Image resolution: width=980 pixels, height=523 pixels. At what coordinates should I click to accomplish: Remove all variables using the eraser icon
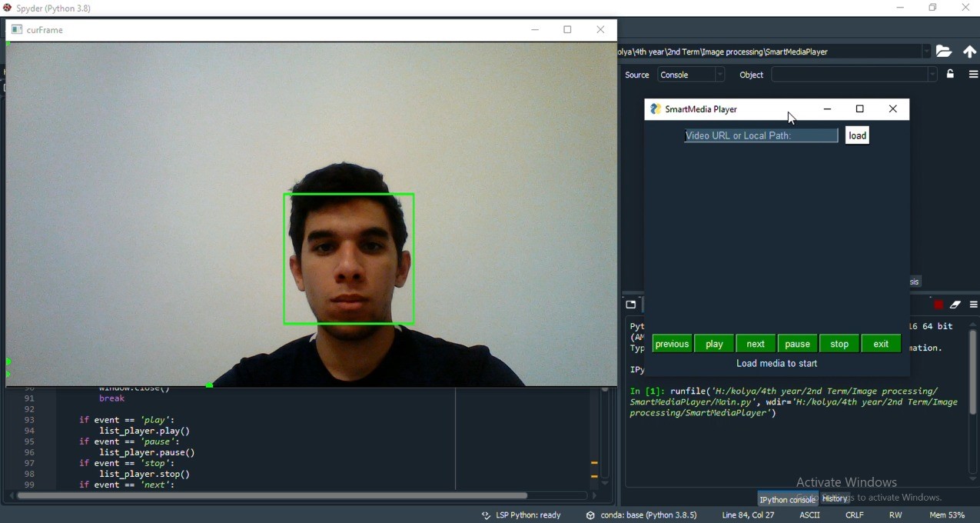[955, 305]
